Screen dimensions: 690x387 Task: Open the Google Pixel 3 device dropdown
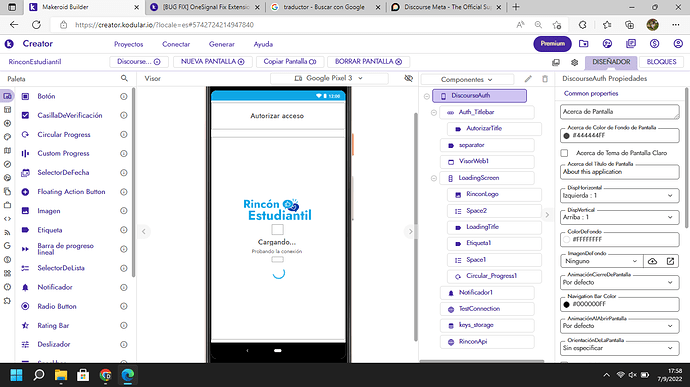click(x=329, y=78)
